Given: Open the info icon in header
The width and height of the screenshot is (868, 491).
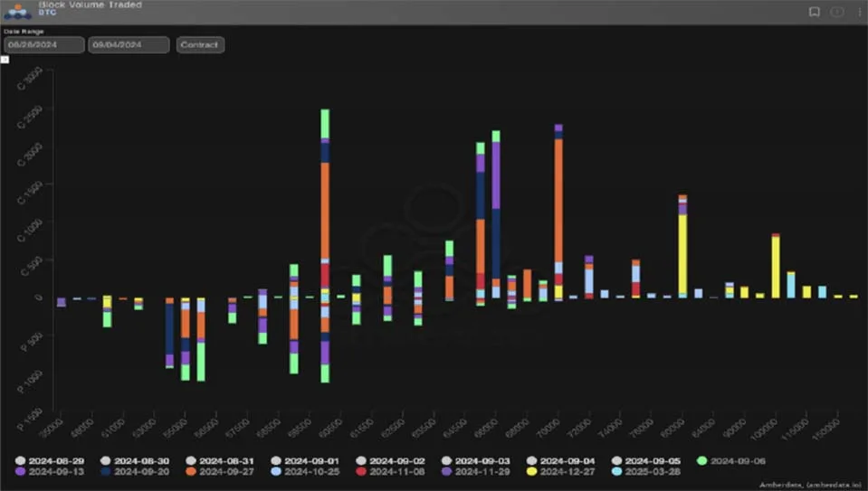Looking at the screenshot, I should click(837, 12).
